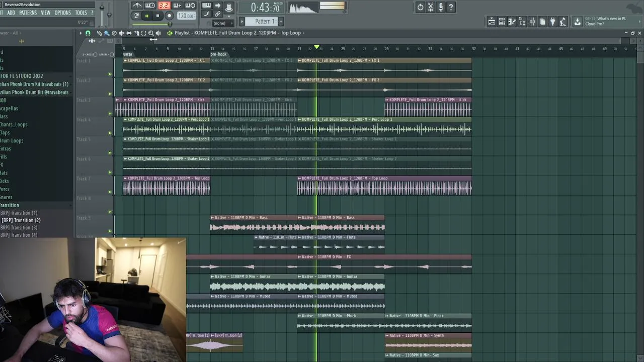Mute Track 3 with its green light
The height and width of the screenshot is (362, 644).
(110, 114)
